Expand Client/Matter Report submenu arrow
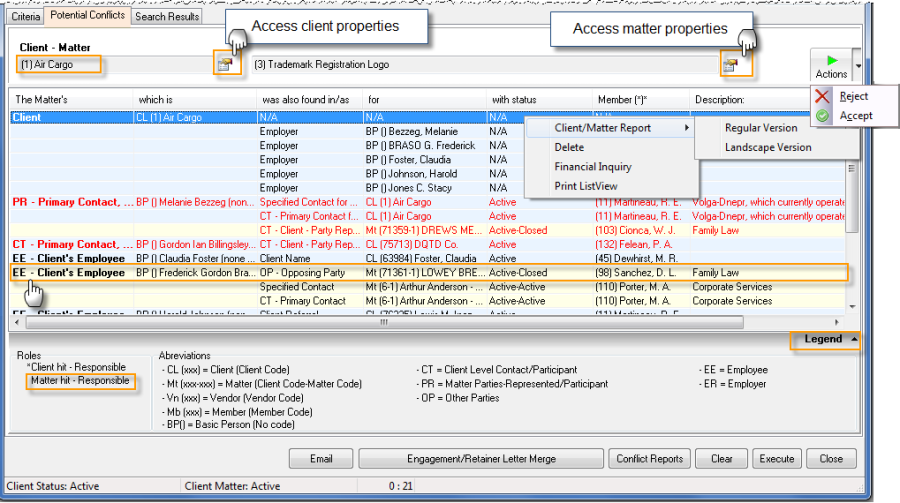 687,128
